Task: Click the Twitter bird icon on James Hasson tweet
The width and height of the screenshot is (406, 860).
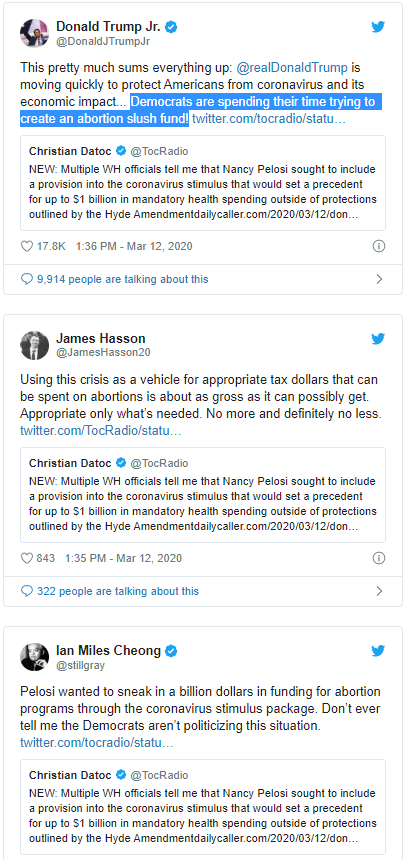Action: (378, 339)
